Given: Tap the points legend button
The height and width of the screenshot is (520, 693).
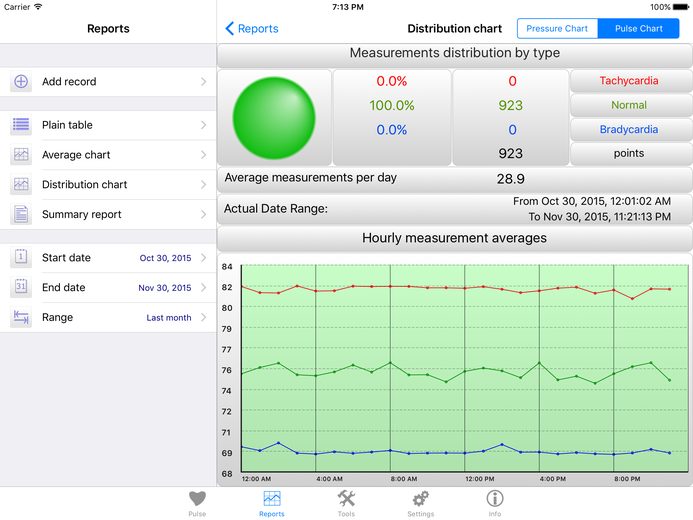Looking at the screenshot, I should click(x=629, y=153).
